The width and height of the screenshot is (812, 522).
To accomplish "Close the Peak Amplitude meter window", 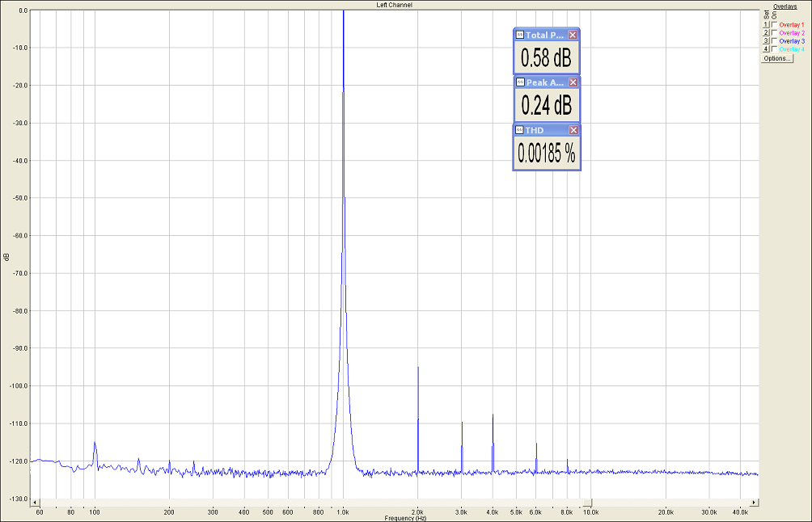I will pyautogui.click(x=573, y=82).
